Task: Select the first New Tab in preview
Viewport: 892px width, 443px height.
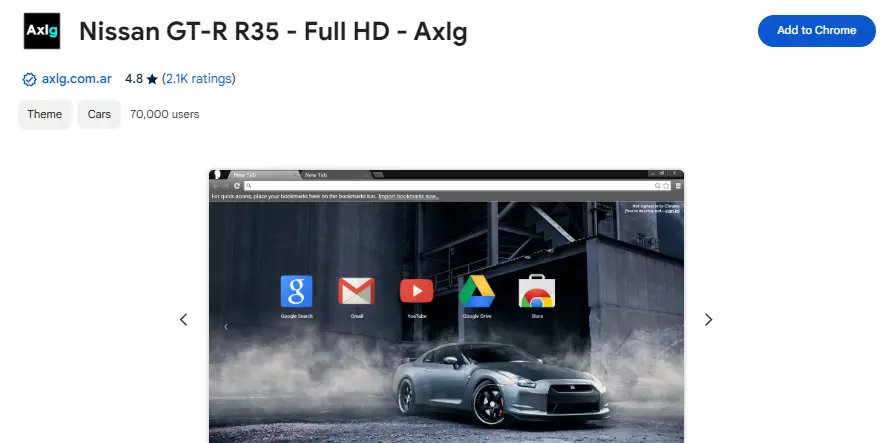Action: coord(264,175)
